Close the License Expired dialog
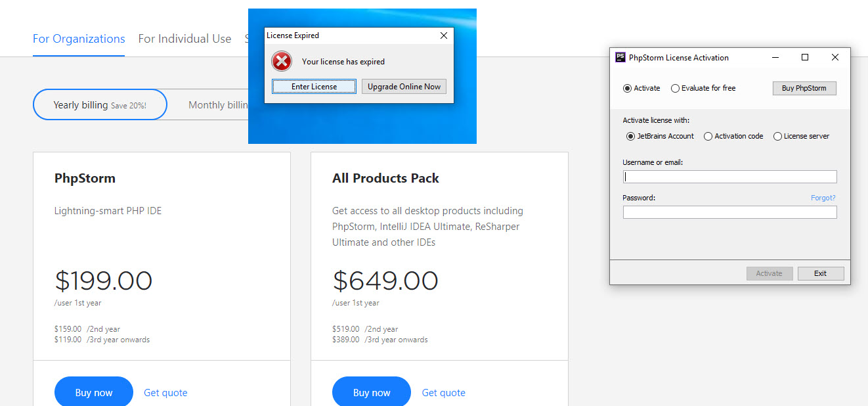The height and width of the screenshot is (406, 868). (x=444, y=35)
